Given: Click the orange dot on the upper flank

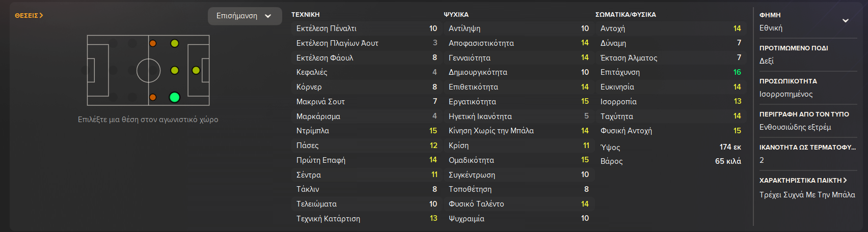Looking at the screenshot, I should [153, 44].
